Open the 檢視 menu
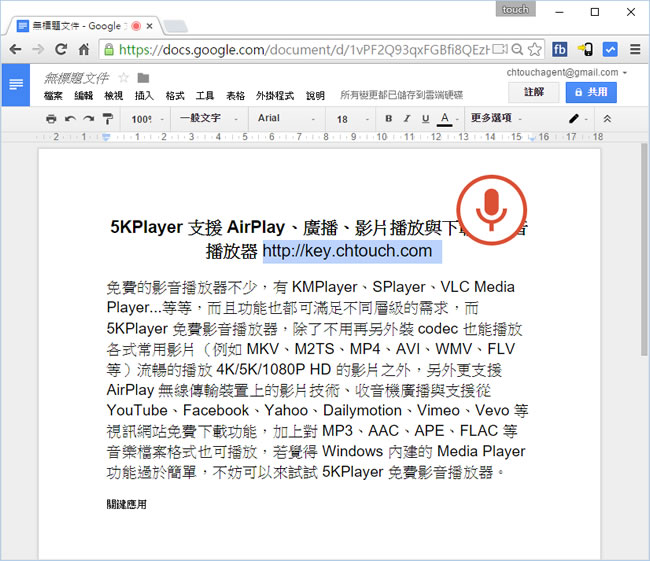 114,96
